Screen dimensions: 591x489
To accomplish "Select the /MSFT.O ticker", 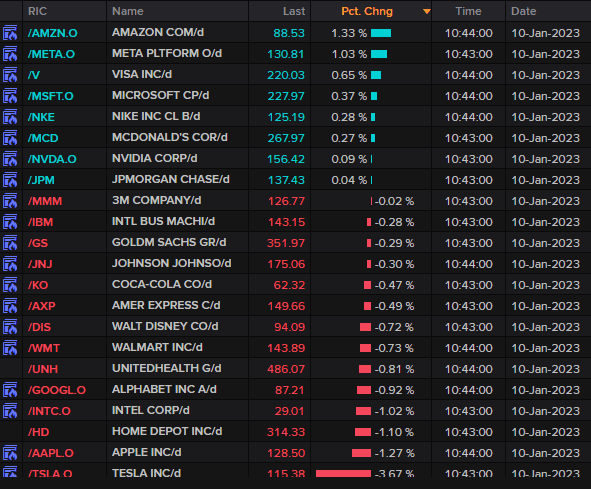I will (51, 96).
